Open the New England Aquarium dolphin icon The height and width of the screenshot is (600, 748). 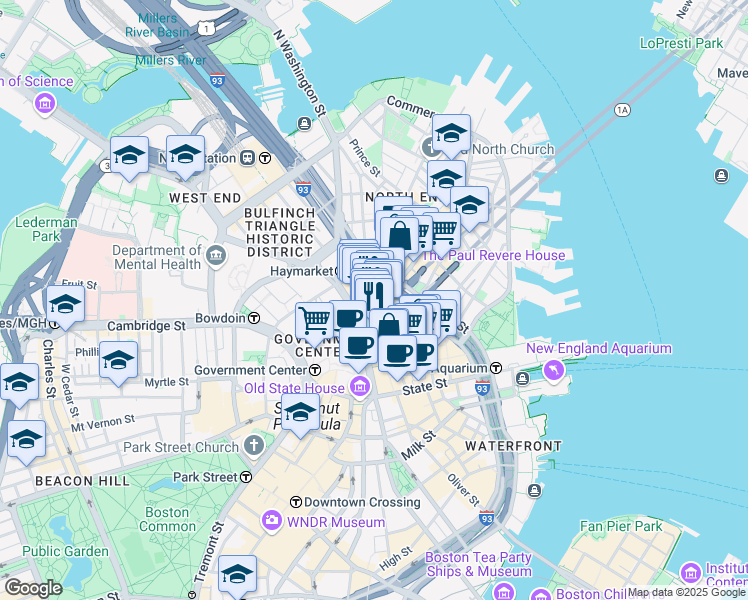[553, 370]
